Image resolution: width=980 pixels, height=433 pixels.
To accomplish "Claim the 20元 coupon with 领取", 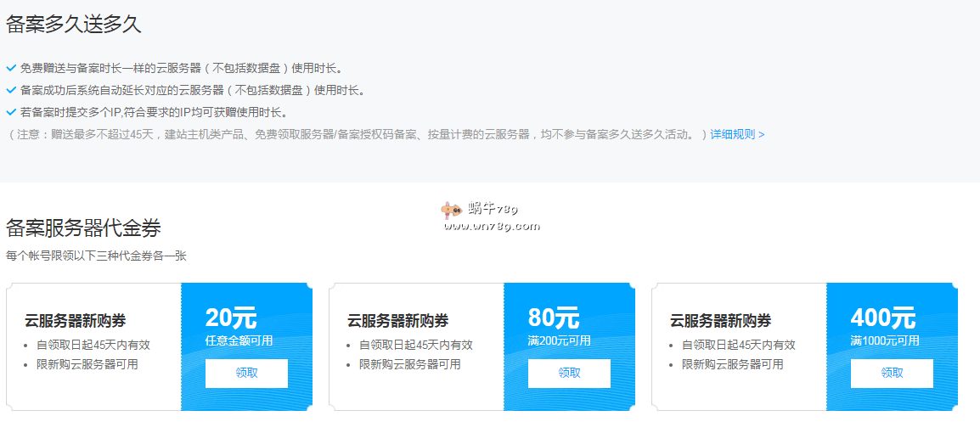I will [x=246, y=373].
